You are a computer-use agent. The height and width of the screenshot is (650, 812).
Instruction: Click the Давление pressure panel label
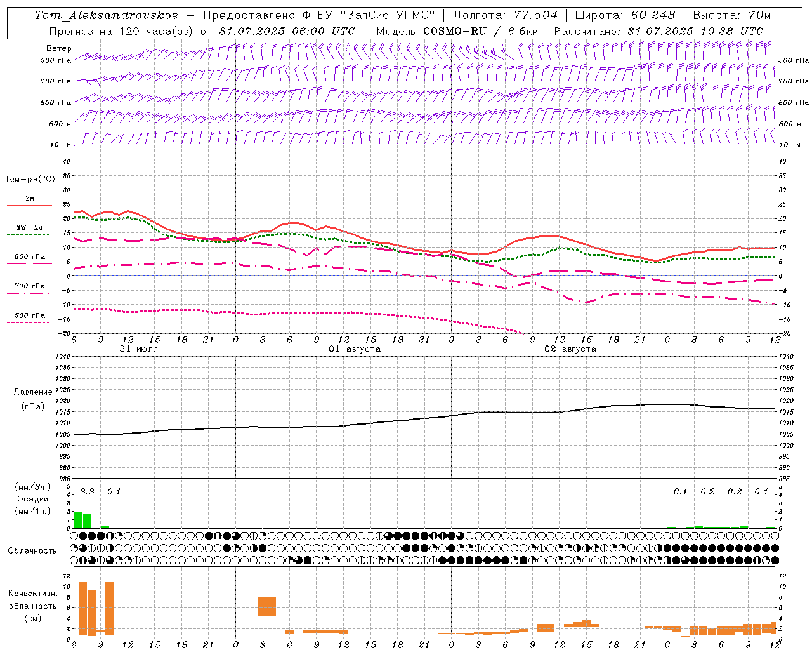[33, 392]
